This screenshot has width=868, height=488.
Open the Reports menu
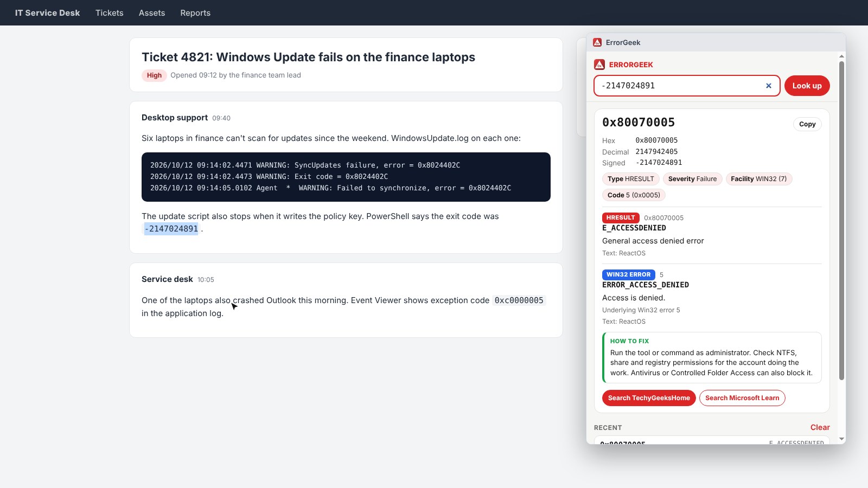click(195, 13)
